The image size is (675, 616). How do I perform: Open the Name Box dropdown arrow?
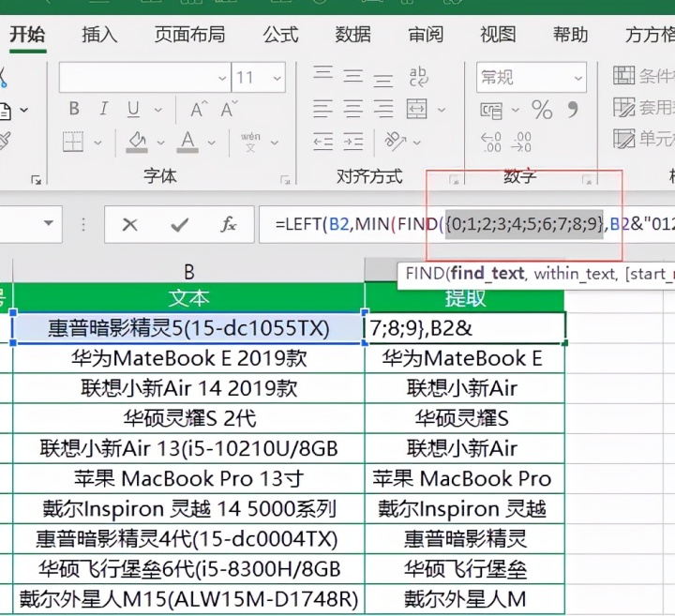49,223
